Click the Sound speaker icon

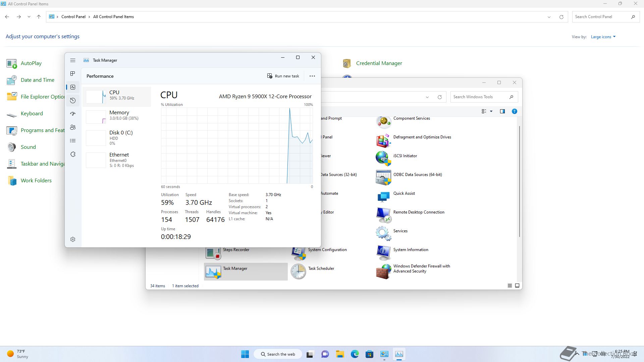pyautogui.click(x=12, y=147)
